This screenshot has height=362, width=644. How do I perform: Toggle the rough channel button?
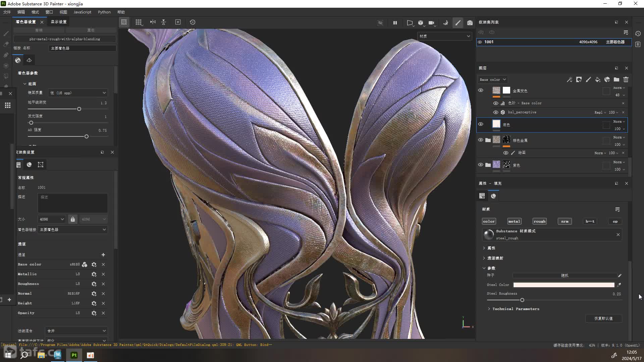(539, 222)
